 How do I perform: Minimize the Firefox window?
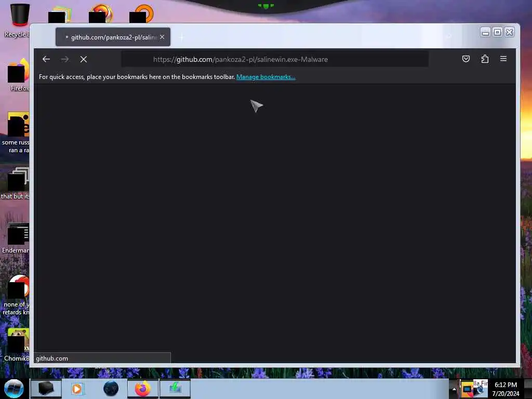tap(486, 32)
